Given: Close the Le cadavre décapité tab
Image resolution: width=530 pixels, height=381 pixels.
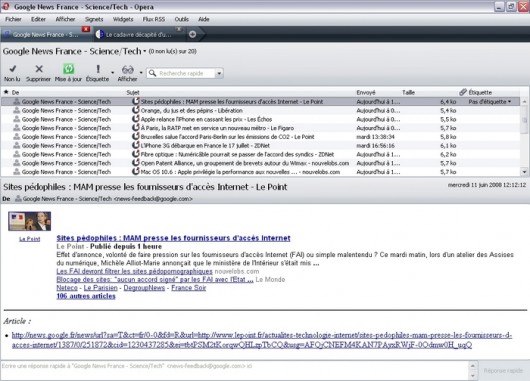Looking at the screenshot, I should coord(179,29).
